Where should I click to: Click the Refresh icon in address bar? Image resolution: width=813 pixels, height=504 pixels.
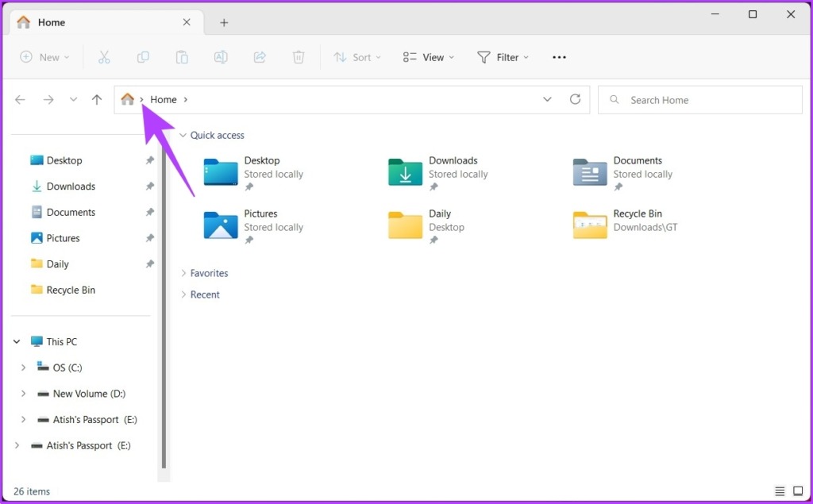click(x=575, y=99)
